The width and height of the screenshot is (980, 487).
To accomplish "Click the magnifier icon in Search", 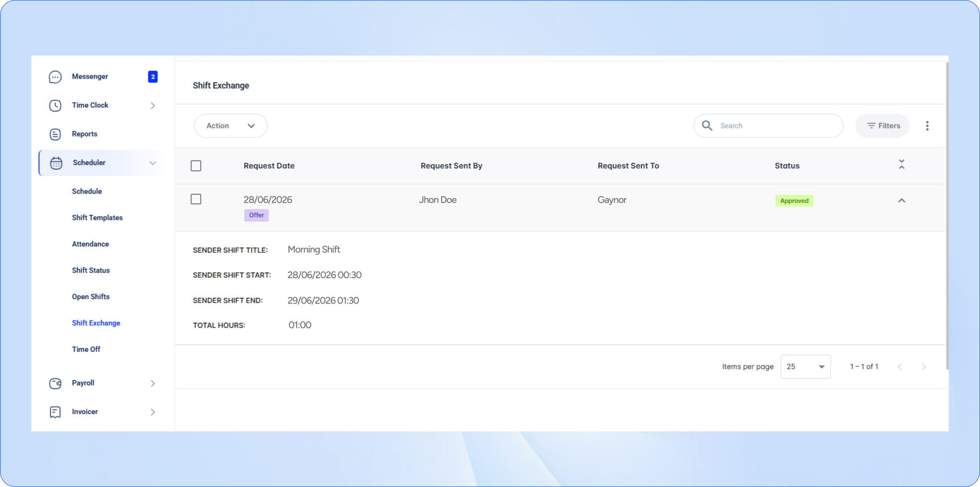I will pos(707,125).
